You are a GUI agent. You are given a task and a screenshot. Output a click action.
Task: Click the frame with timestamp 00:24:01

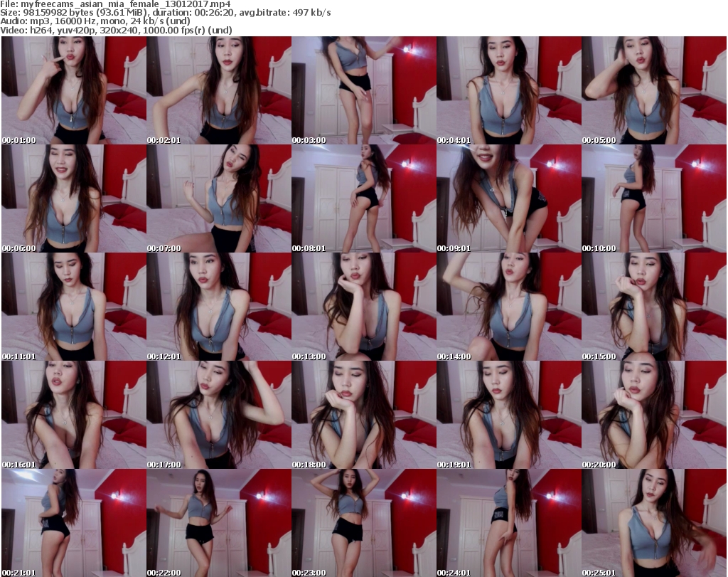pyautogui.click(x=509, y=523)
